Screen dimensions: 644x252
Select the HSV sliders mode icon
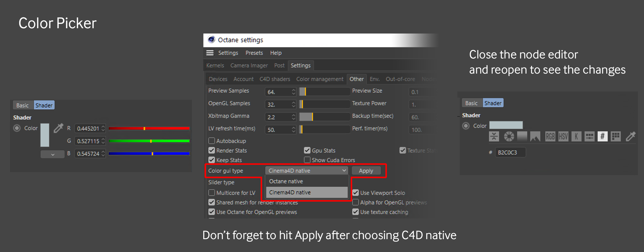[x=563, y=137]
